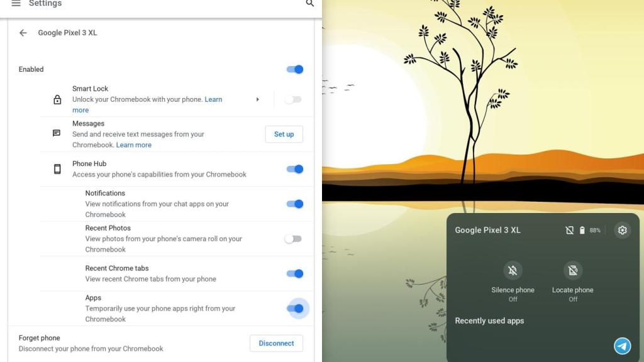Click the Messages Set up button
644x362 pixels.
(x=284, y=134)
